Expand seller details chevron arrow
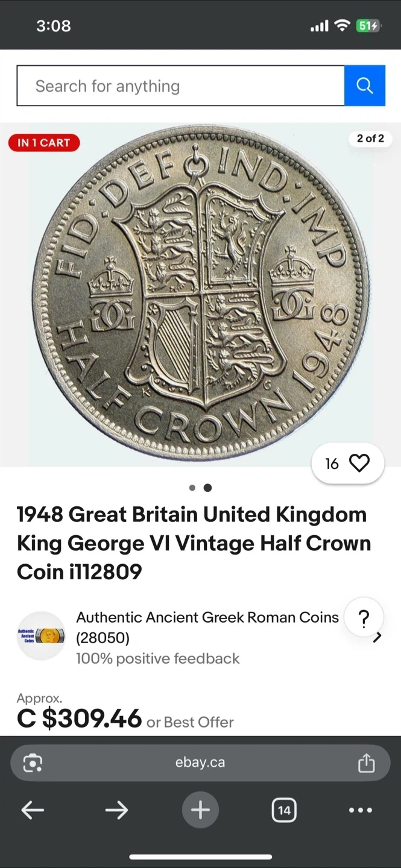This screenshot has height=868, width=401. (x=377, y=637)
